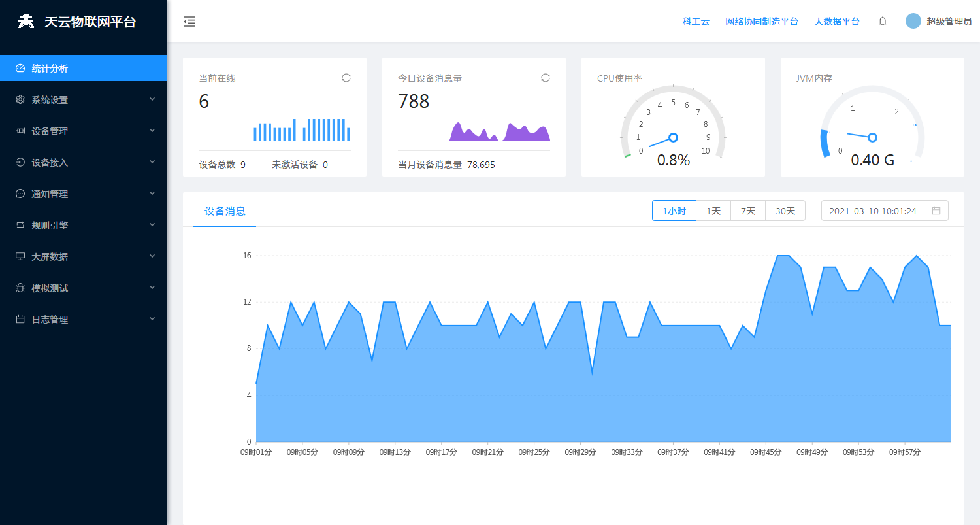Expand the 规则引擎 menu chevron
This screenshot has width=980, height=525.
point(152,225)
